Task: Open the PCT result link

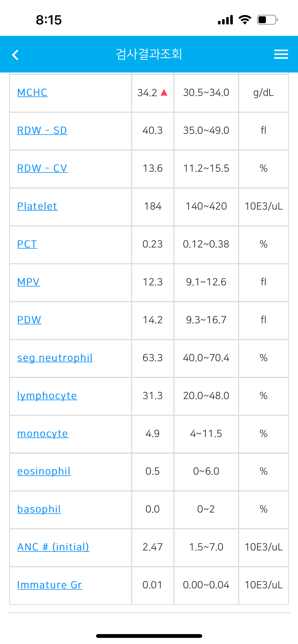Action: [27, 244]
